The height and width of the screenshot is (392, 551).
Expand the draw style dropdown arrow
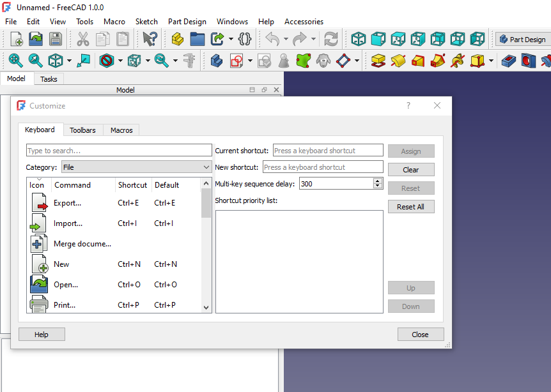click(x=120, y=61)
